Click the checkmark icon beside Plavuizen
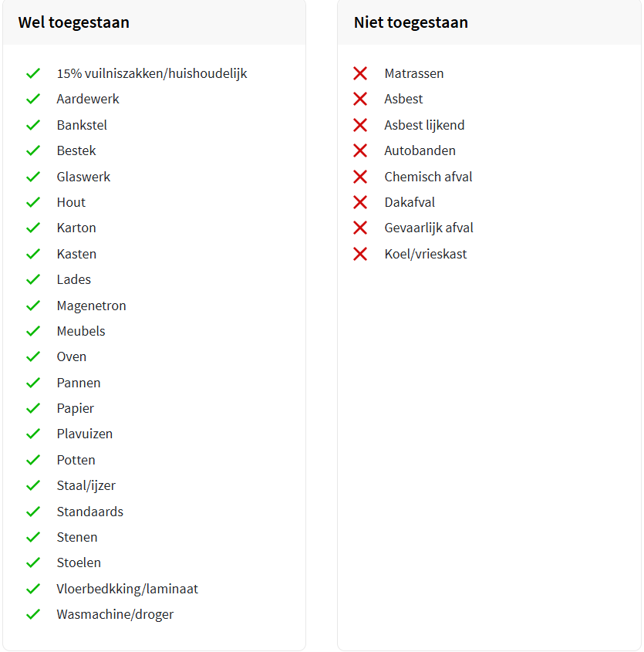 pos(33,434)
